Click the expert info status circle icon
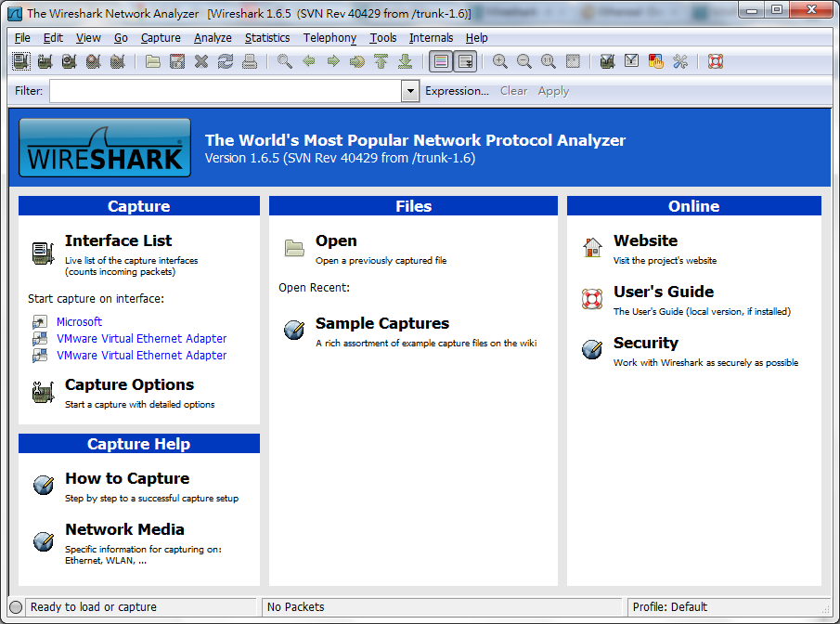The image size is (840, 624). 16,607
